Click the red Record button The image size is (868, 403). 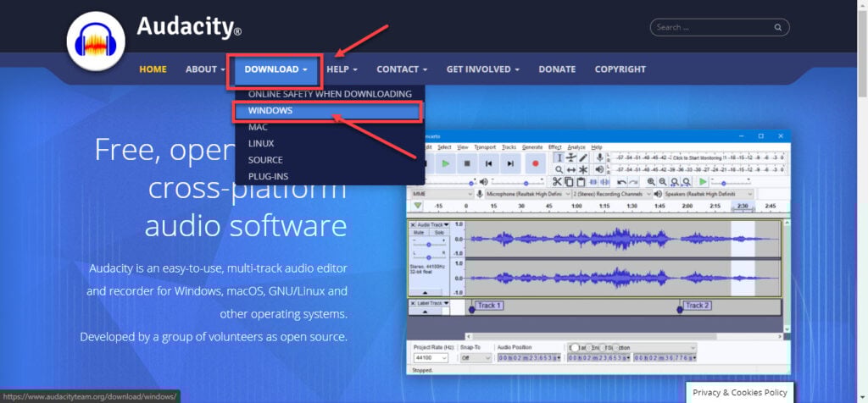[536, 163]
